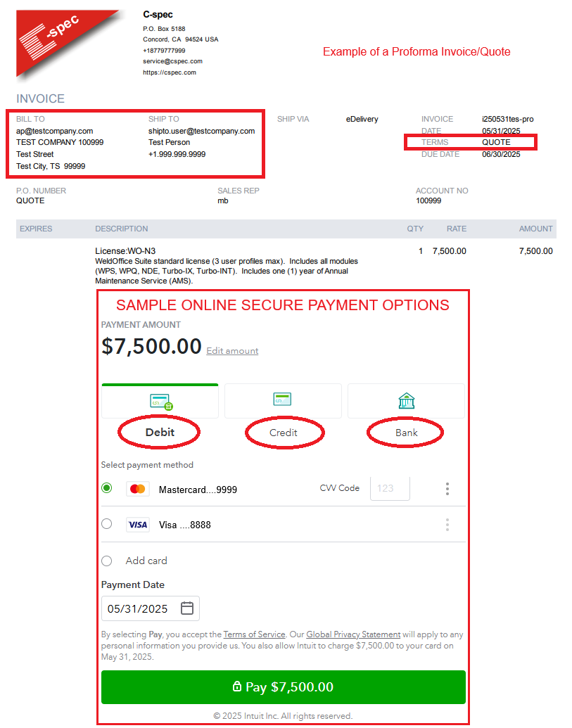Select the Visa ....8888 radio button
Viewport: 572px width, 728px height.
tap(107, 524)
